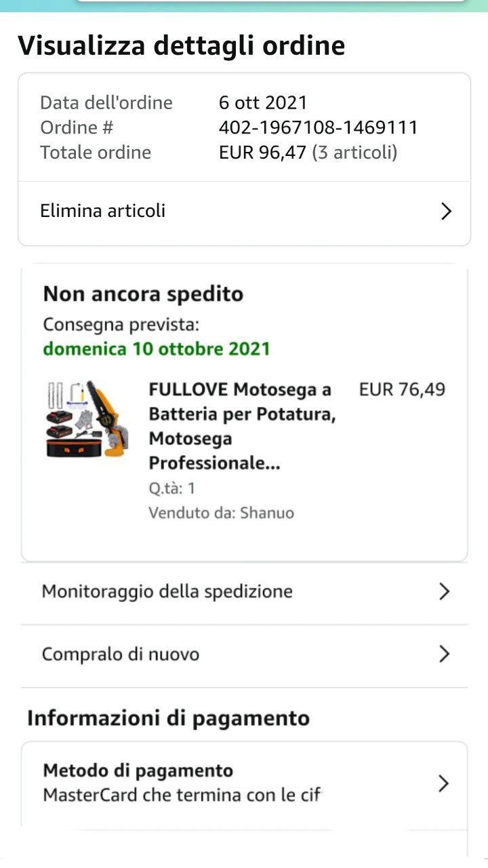Tap the arrow next to Monitoraggio della spedizione
488x868 pixels.
click(444, 591)
